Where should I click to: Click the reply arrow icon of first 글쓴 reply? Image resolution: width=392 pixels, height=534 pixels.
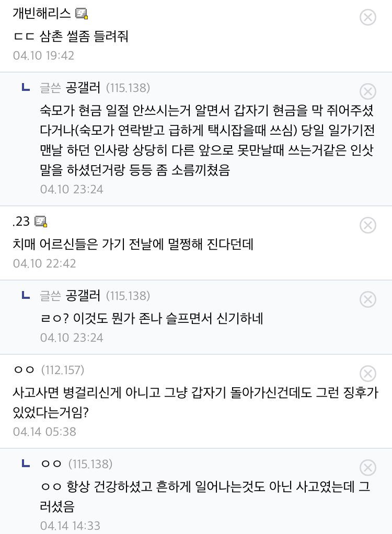[x=26, y=88]
